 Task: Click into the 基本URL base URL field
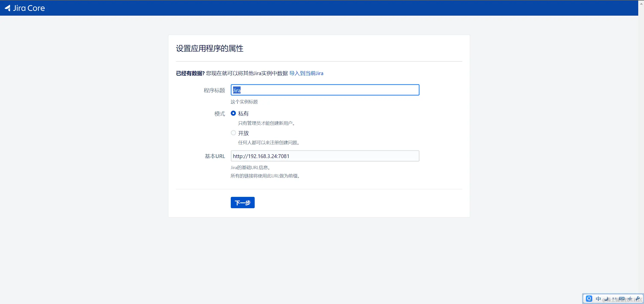pyautogui.click(x=325, y=156)
